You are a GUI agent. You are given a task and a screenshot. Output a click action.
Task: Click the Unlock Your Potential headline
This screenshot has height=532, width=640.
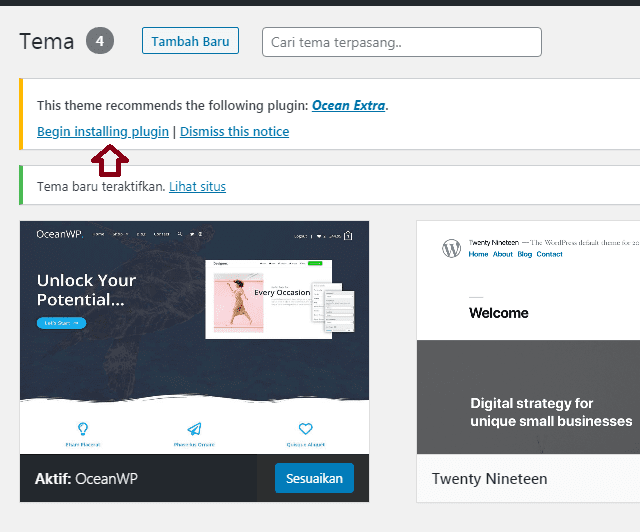click(87, 290)
